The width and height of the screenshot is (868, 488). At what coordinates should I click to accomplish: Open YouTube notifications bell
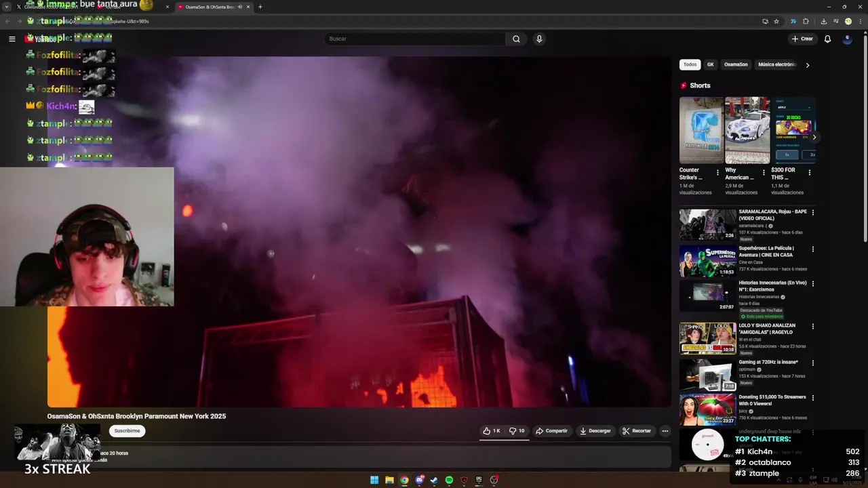(827, 39)
